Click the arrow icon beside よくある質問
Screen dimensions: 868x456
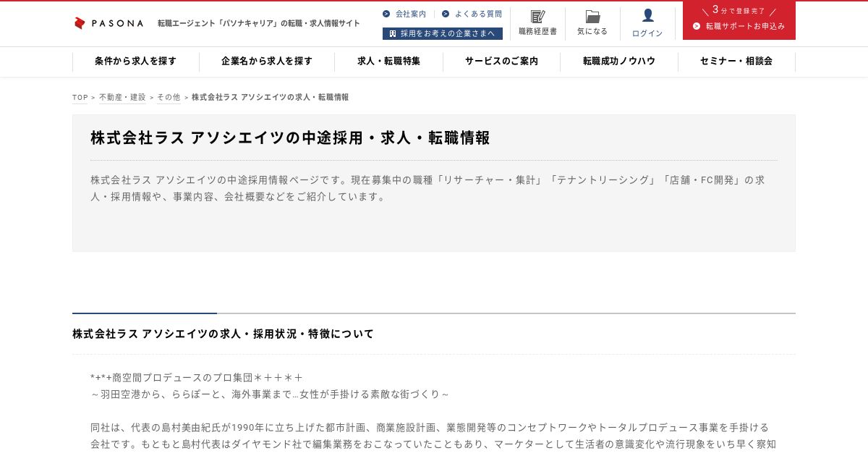point(446,14)
